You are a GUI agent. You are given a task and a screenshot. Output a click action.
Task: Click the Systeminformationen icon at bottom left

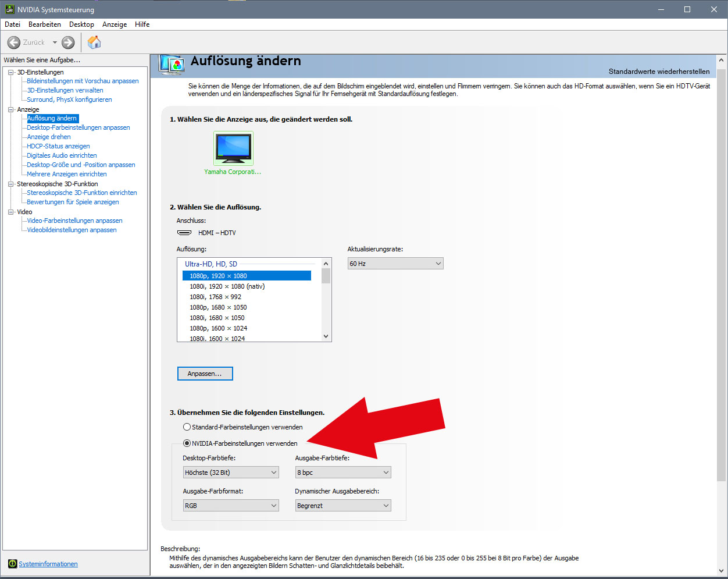[12, 564]
